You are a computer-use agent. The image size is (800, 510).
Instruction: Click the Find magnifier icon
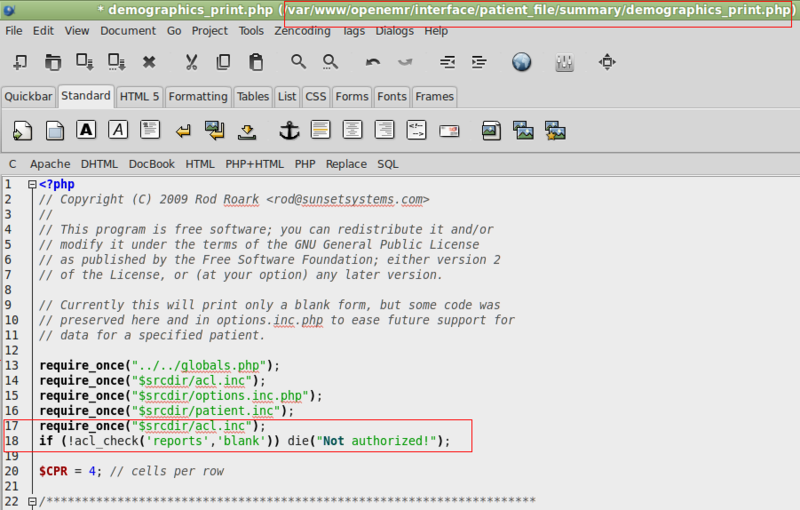[298, 62]
